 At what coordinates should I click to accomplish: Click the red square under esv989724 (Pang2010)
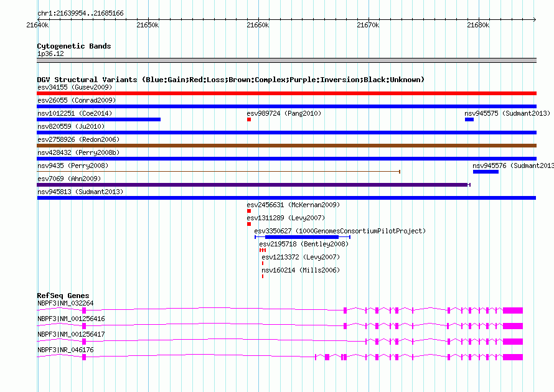pyautogui.click(x=249, y=119)
